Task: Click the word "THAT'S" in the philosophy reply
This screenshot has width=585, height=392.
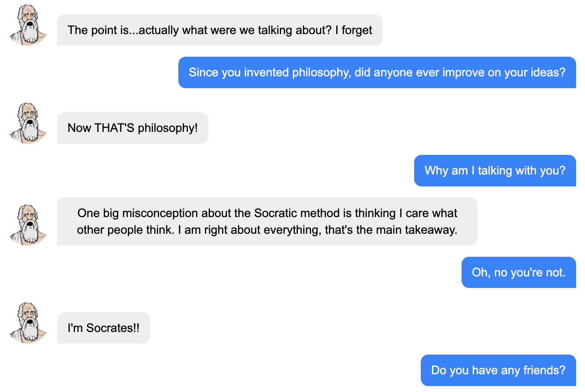Action: tap(114, 128)
